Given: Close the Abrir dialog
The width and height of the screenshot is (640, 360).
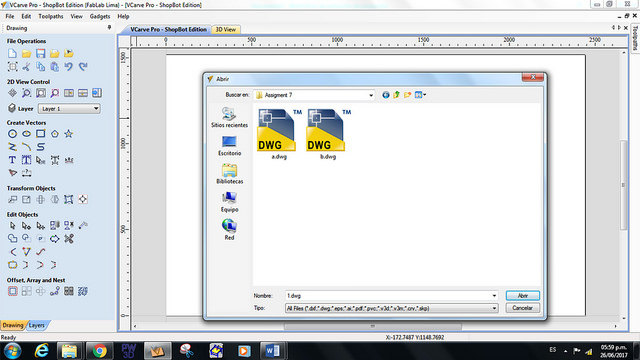Looking at the screenshot, I should coord(533,77).
